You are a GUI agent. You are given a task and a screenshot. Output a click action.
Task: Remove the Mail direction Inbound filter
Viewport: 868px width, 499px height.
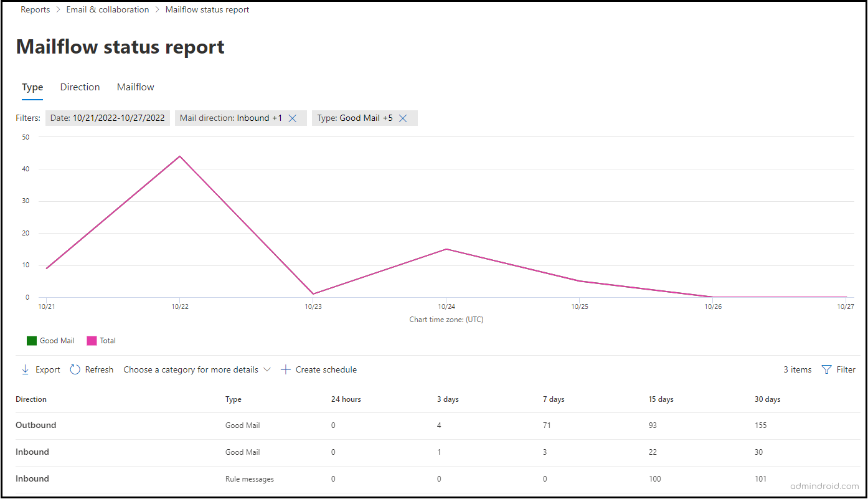click(293, 118)
